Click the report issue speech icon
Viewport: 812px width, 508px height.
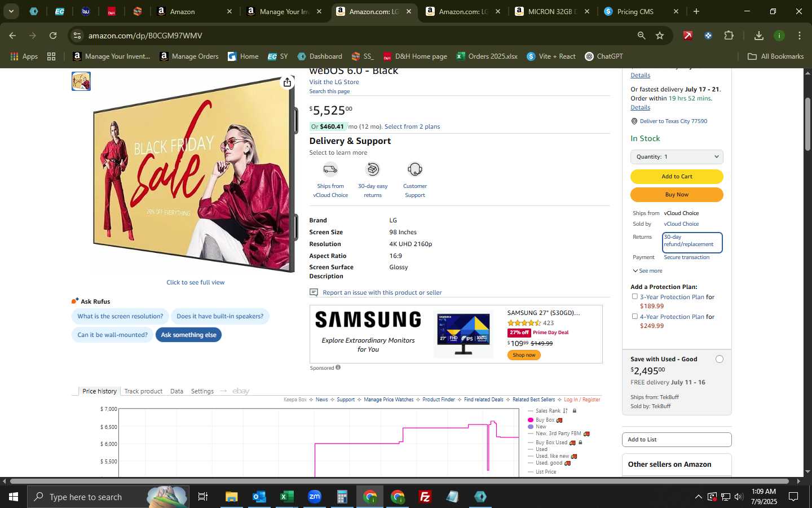[314, 292]
